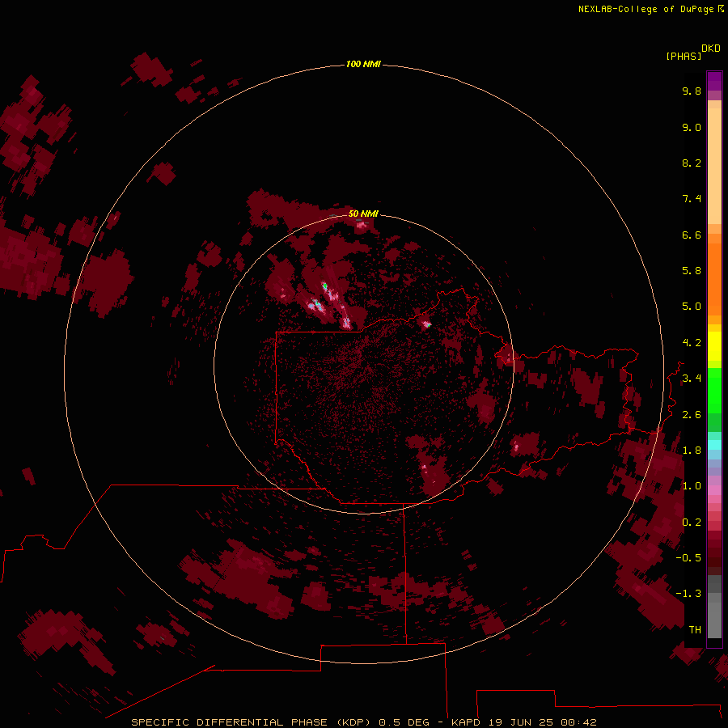Click the KAPD radar site identifier
Screen dimensions: 728x728
tap(466, 722)
